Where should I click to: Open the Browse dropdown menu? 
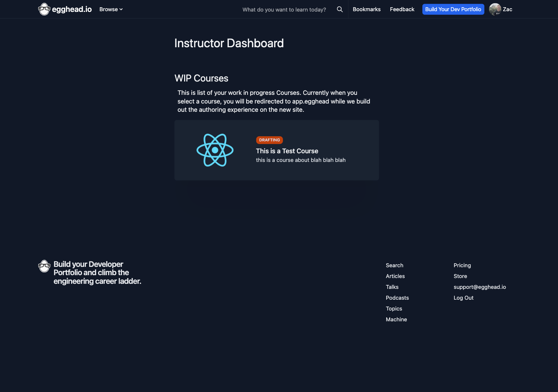coord(111,9)
